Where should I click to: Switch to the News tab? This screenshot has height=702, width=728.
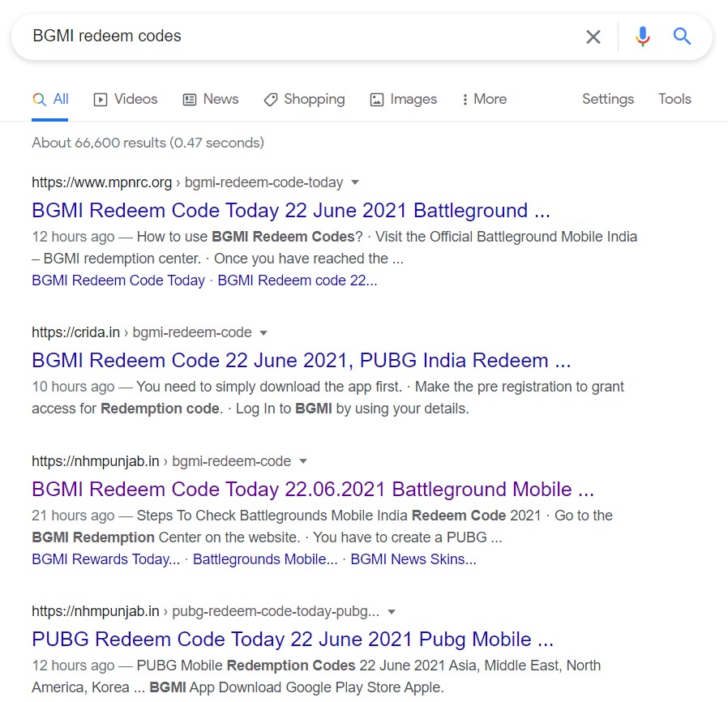pos(210,99)
